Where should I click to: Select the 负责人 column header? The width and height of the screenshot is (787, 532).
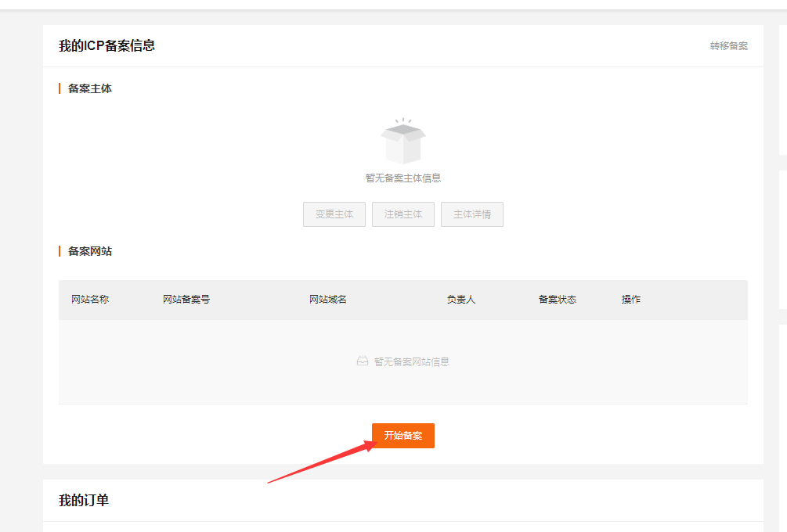[x=460, y=300]
